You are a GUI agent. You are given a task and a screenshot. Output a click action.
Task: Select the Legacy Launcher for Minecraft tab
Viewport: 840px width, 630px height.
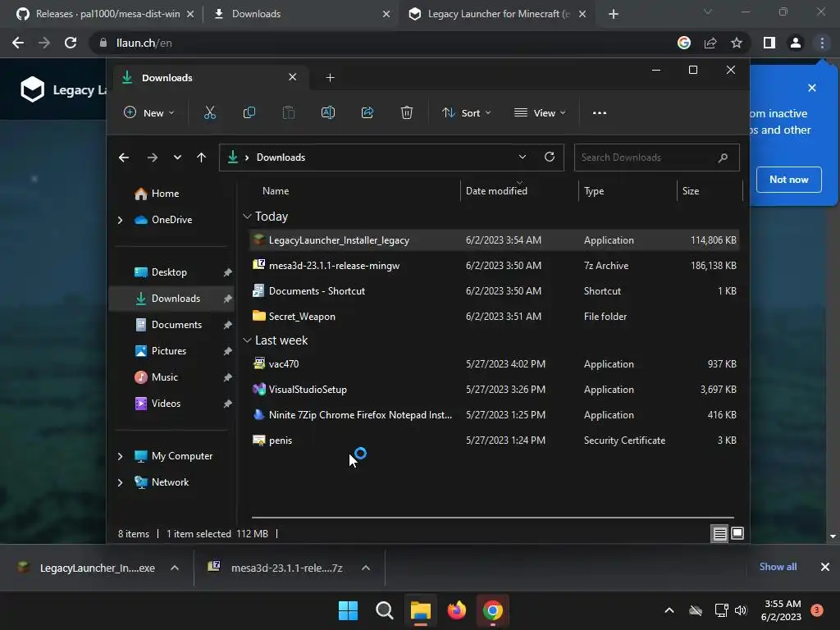pos(498,14)
